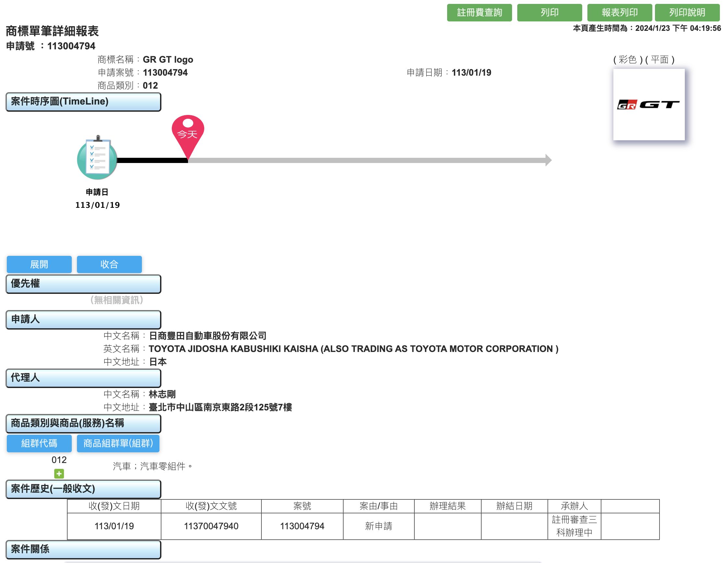
Task: Click the 註冊費查詢 button
Action: [x=479, y=13]
